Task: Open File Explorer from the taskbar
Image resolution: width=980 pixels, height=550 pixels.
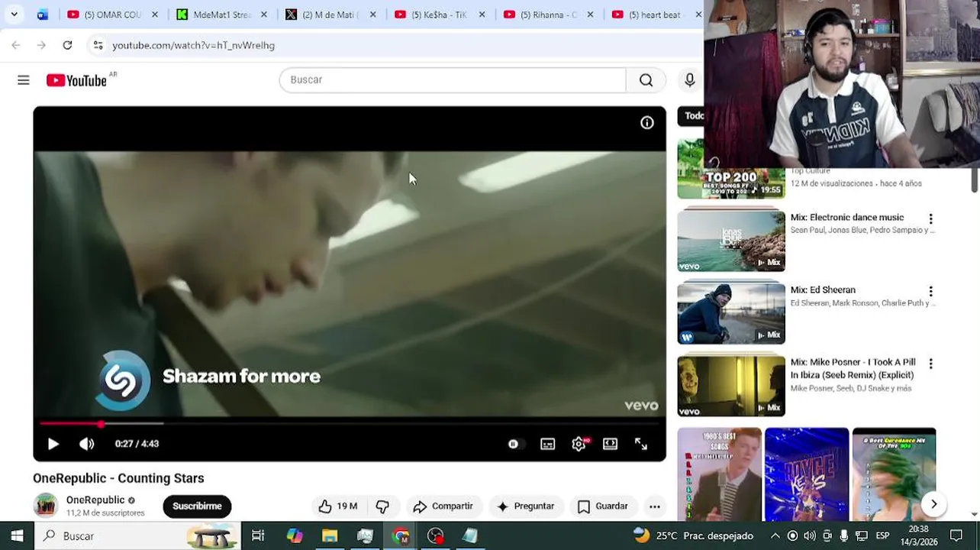Action: click(x=330, y=535)
